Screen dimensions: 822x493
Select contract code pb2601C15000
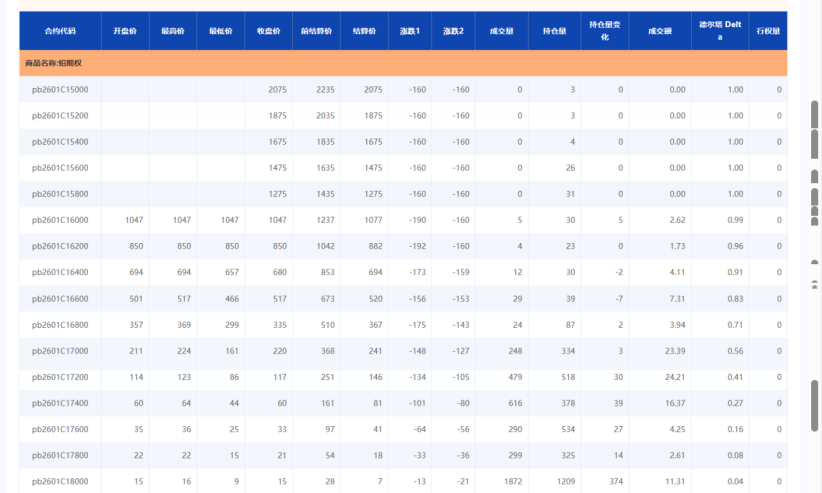(60, 90)
